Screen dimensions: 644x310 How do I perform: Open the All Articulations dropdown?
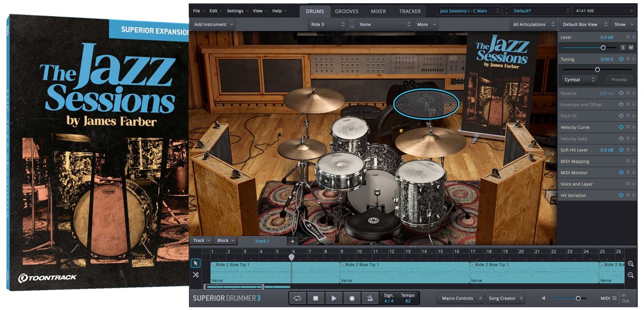click(x=532, y=24)
